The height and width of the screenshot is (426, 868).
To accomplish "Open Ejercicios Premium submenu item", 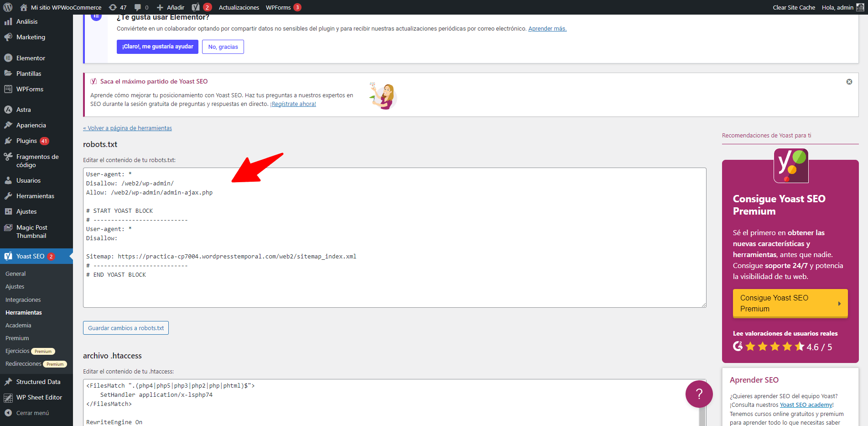I will point(30,351).
